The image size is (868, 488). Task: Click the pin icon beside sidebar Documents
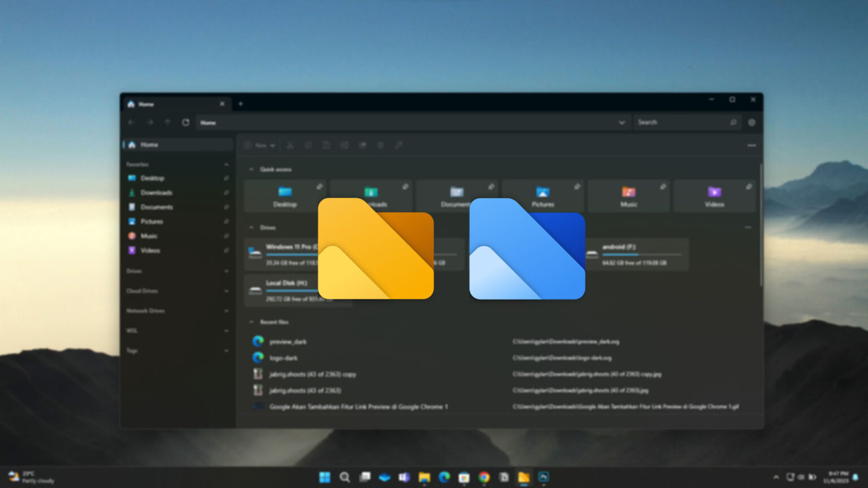(226, 207)
